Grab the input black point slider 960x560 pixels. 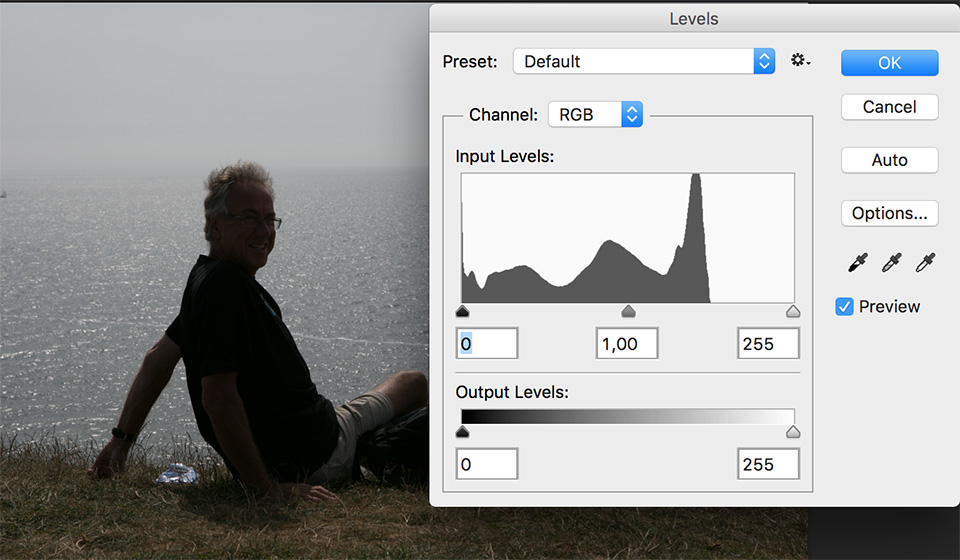click(463, 312)
